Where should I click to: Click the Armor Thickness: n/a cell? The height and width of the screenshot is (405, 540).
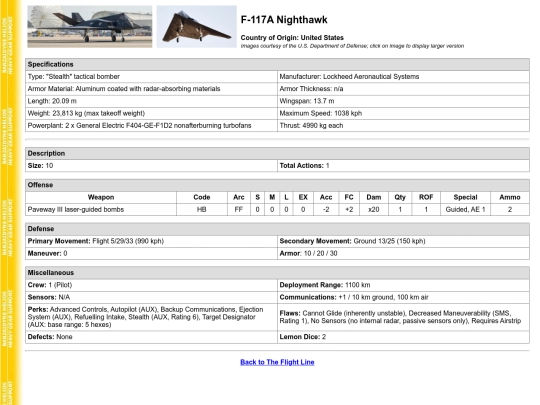pyautogui.click(x=403, y=89)
